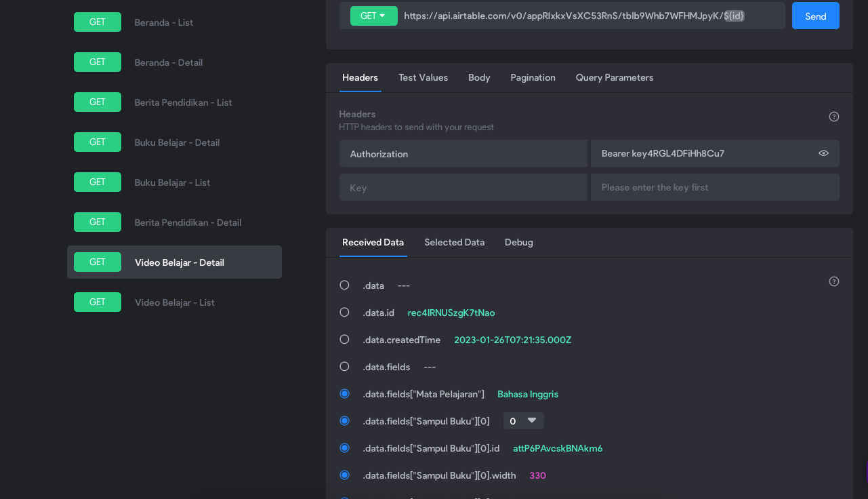Open the Beranda - List request
Screen dimensions: 868x499
174,22
